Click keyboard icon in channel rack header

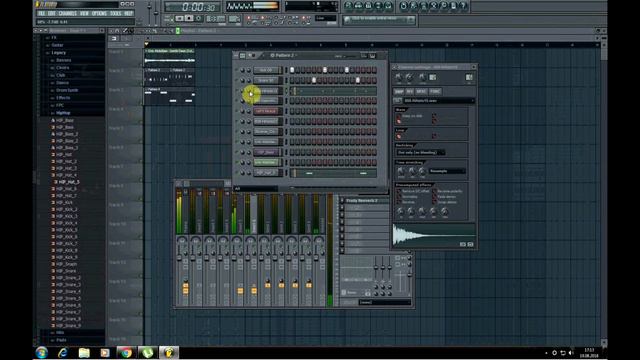(x=372, y=55)
